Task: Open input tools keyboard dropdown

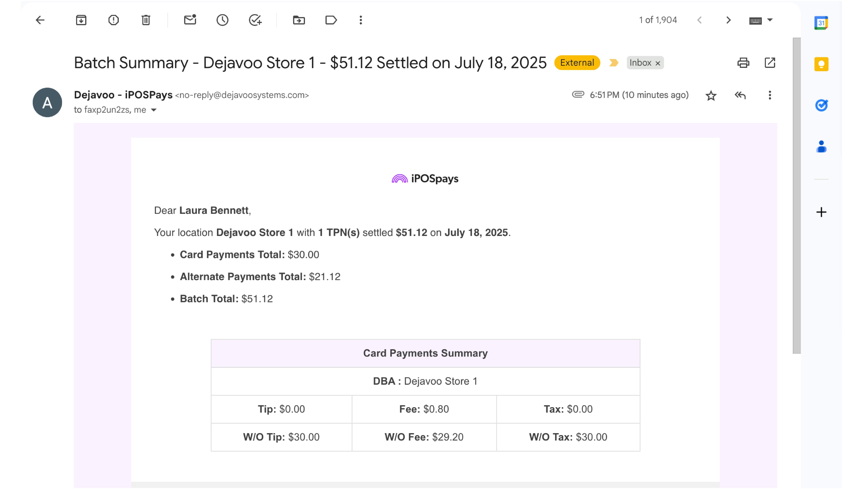Action: pyautogui.click(x=770, y=20)
